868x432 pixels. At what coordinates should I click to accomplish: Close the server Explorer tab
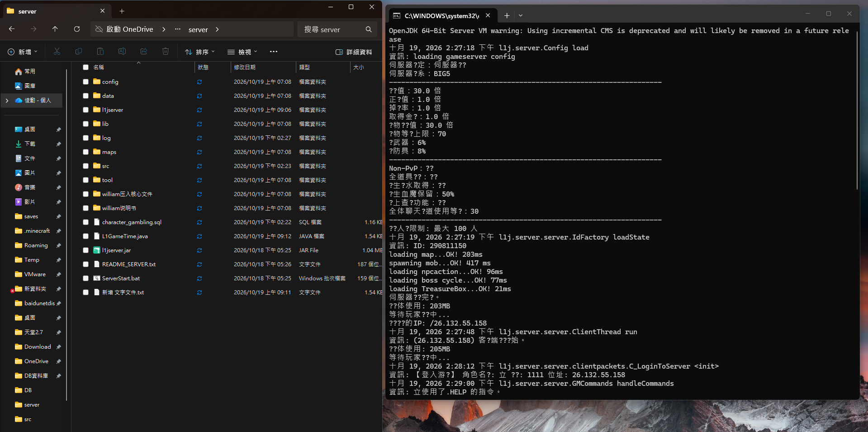click(103, 11)
